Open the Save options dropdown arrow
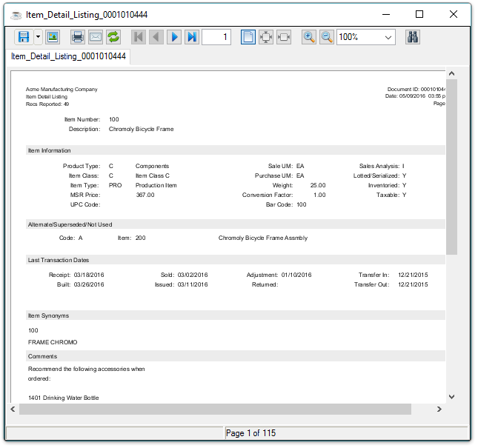 coord(38,37)
